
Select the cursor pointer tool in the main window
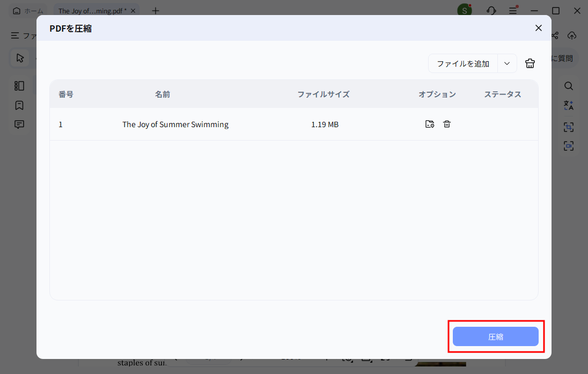[20, 58]
